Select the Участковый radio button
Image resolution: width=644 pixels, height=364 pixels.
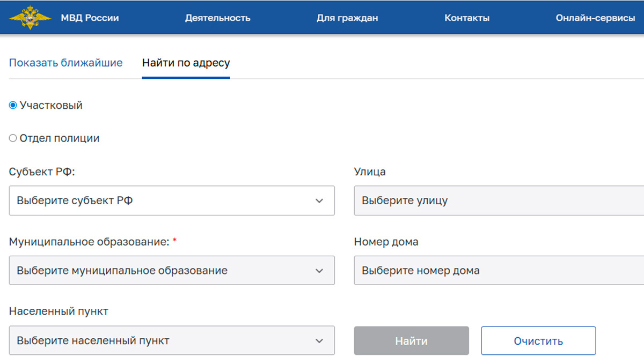pyautogui.click(x=12, y=105)
